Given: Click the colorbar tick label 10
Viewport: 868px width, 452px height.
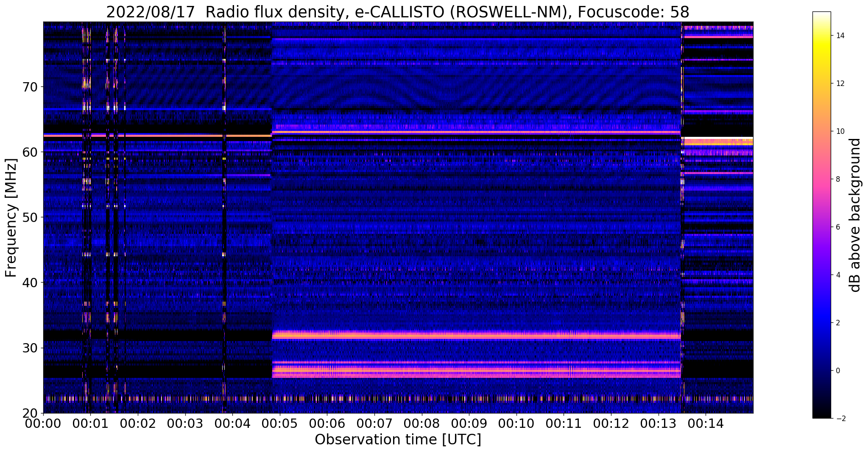Looking at the screenshot, I should (840, 131).
